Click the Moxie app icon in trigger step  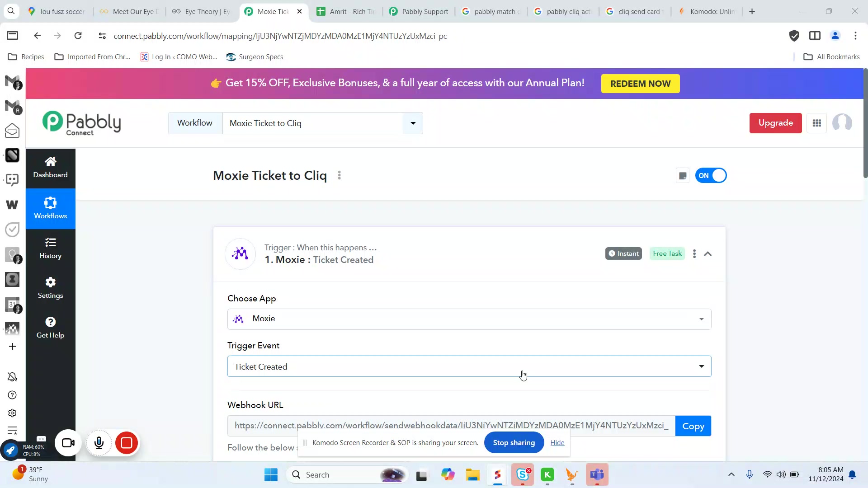coord(240,254)
